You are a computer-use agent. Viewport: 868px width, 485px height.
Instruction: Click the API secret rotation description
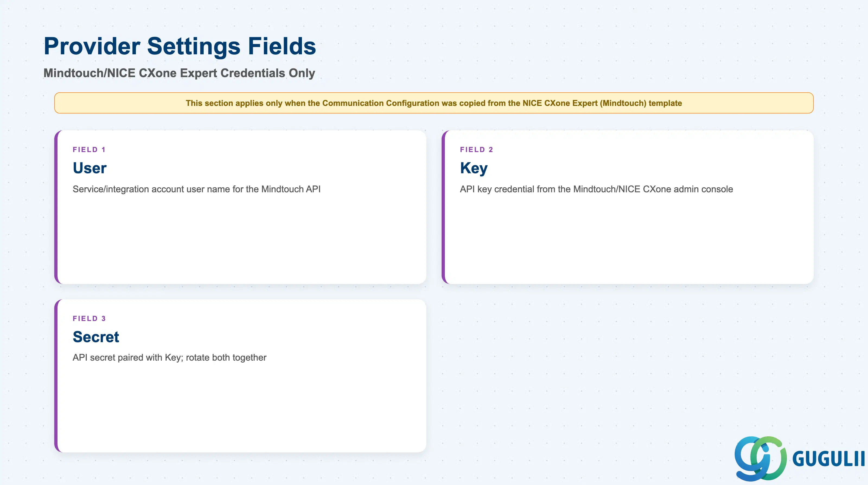[x=170, y=358]
